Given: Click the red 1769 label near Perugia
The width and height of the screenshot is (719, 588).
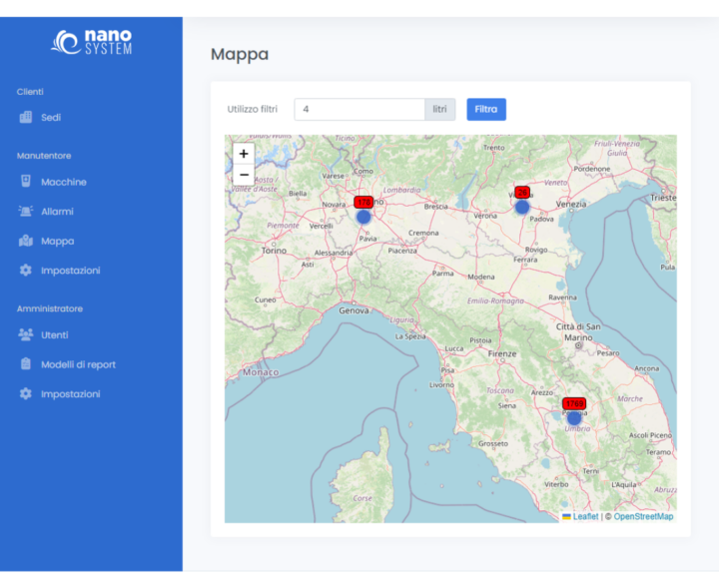Looking at the screenshot, I should (573, 403).
